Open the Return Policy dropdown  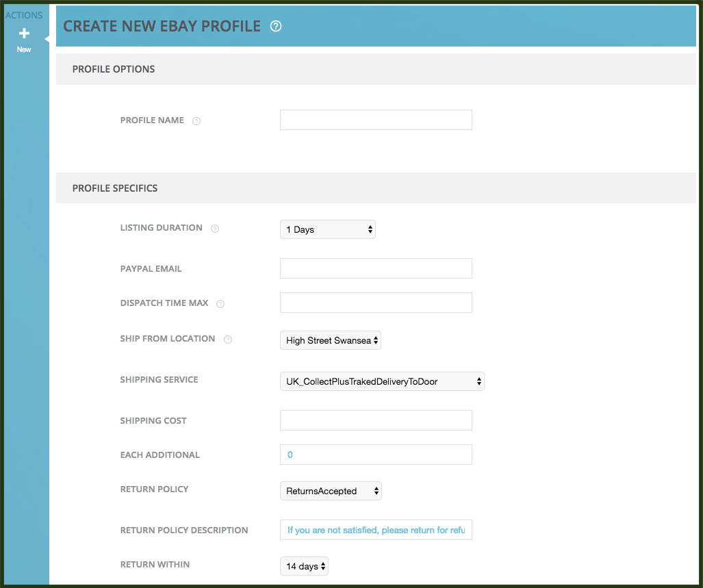click(x=331, y=491)
